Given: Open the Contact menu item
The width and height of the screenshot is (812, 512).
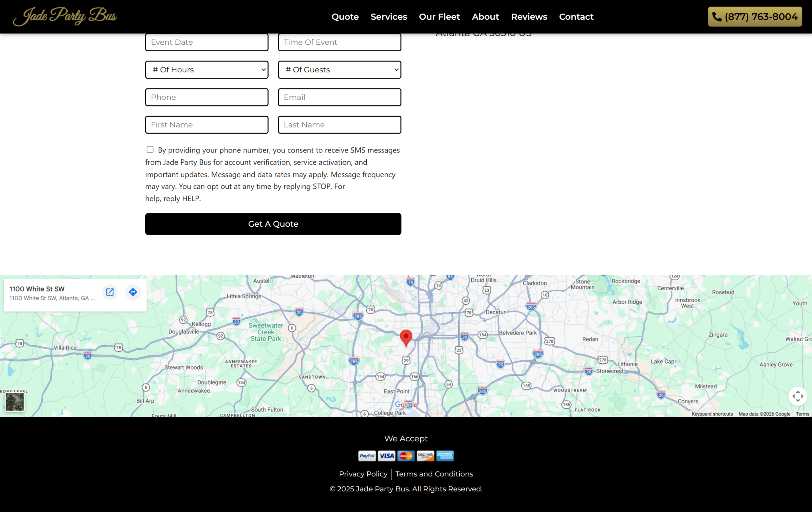Looking at the screenshot, I should point(576,16).
